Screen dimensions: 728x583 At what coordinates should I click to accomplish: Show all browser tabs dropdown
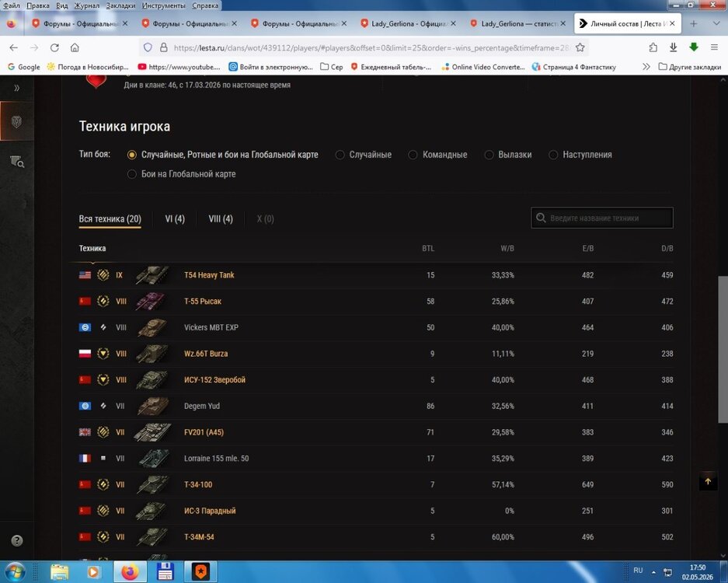pyautogui.click(x=716, y=23)
